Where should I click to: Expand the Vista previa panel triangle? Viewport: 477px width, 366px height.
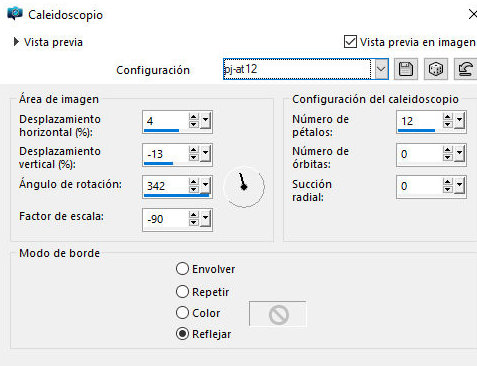click(x=16, y=42)
